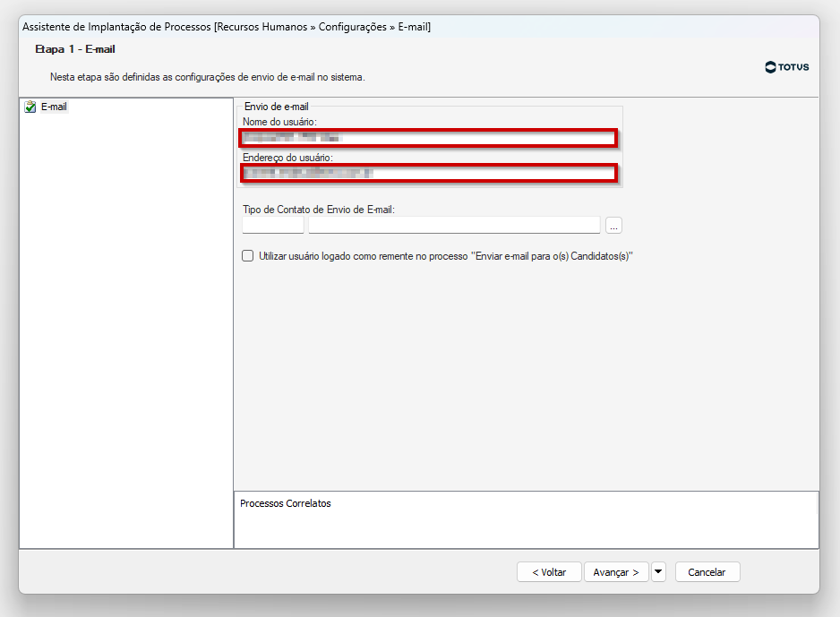840x617 pixels.
Task: Click the short Tipo de Contato code field
Action: click(272, 225)
